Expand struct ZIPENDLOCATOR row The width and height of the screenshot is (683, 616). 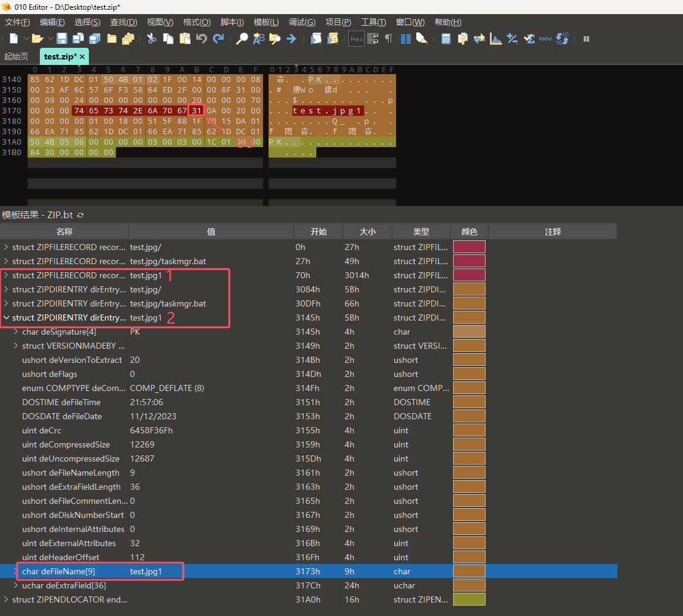pyautogui.click(x=6, y=599)
